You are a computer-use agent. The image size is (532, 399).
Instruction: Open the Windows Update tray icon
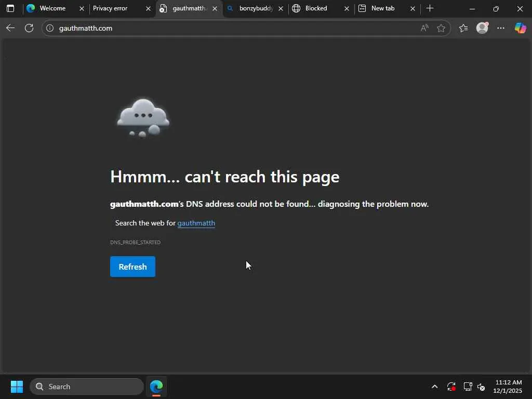pos(451,387)
